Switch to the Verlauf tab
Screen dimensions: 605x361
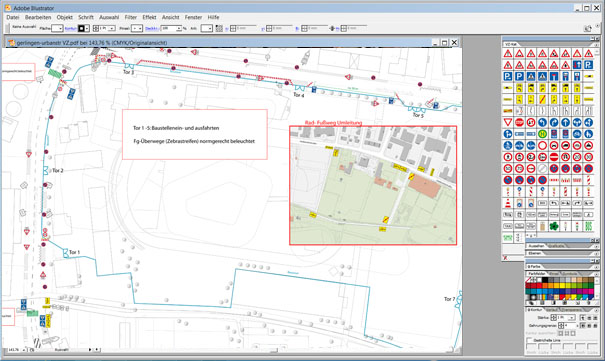552,310
